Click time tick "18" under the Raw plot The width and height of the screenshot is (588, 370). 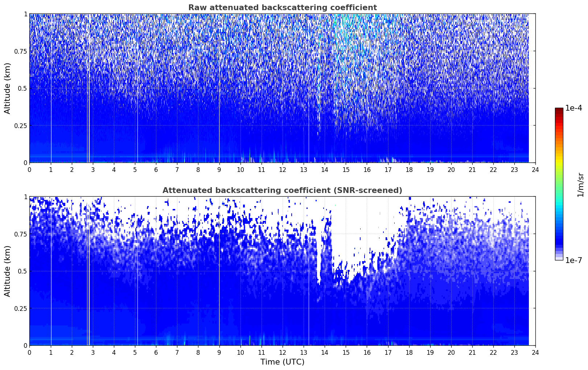409,169
